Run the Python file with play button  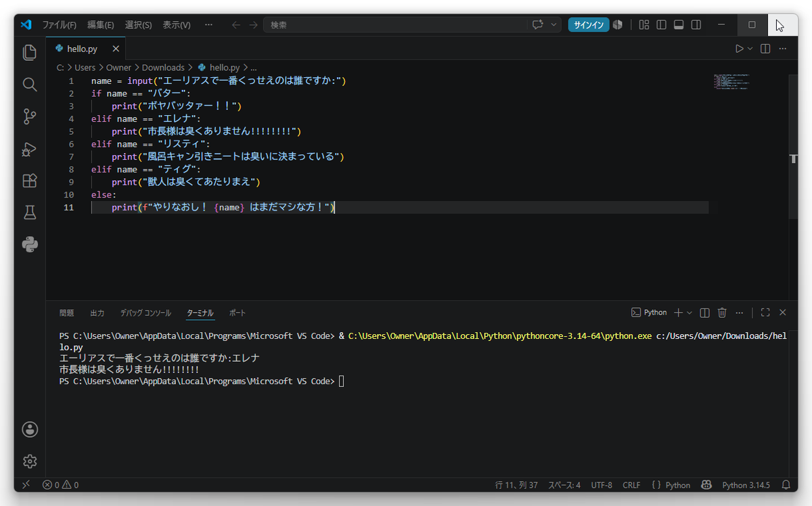point(740,49)
